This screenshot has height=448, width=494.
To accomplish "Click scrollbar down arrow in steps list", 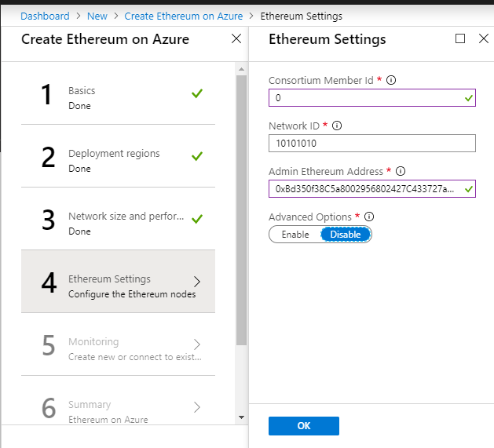I will coord(241,417).
